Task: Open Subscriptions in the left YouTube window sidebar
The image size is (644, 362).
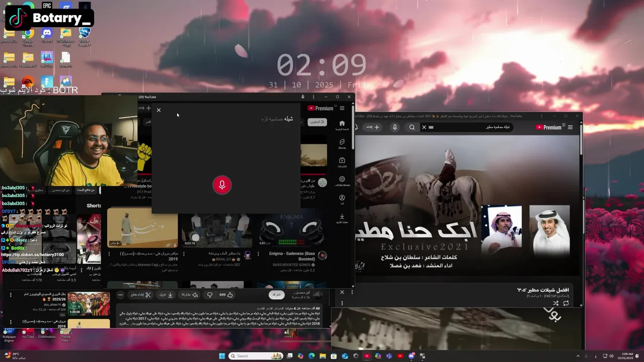Action: [342, 162]
